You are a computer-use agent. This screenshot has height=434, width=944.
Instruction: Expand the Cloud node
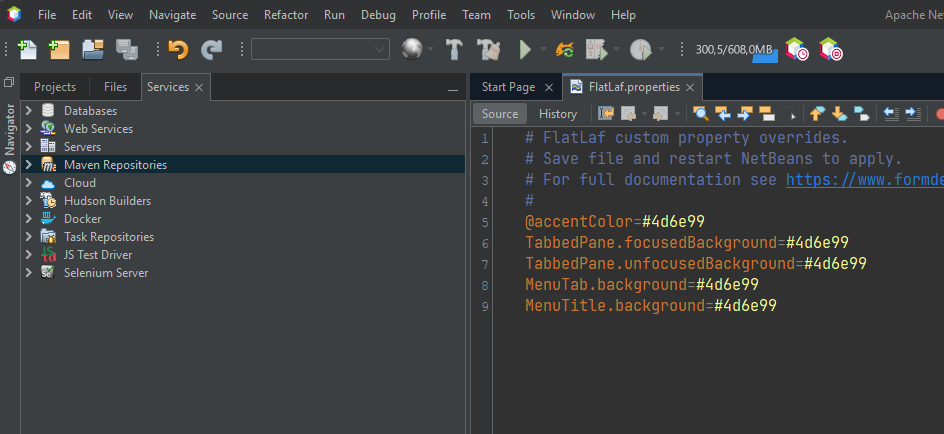(x=28, y=183)
